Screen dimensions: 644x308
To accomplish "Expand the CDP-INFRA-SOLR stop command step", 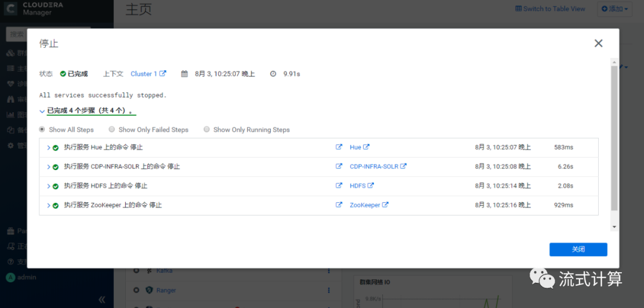I will pyautogui.click(x=48, y=167).
